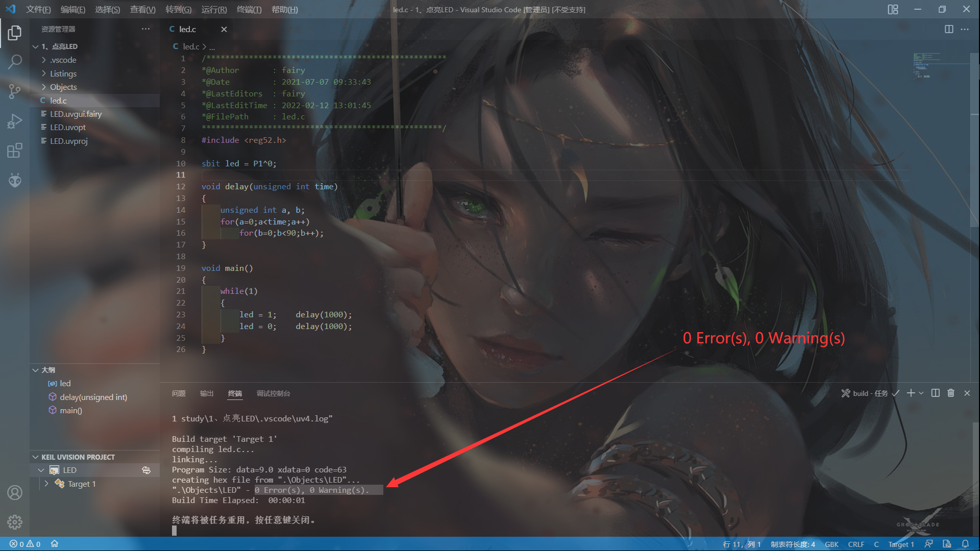The image size is (980, 551).
Task: Open the Search view in activity bar
Action: click(x=15, y=62)
